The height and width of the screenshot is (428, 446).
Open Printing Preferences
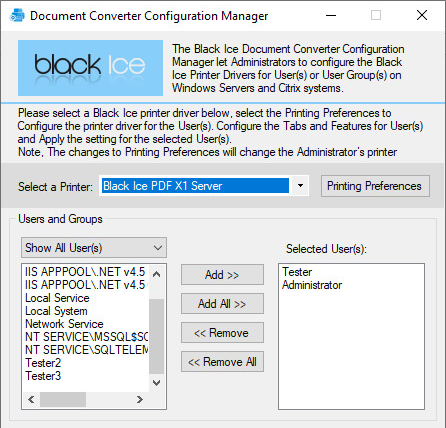click(375, 186)
